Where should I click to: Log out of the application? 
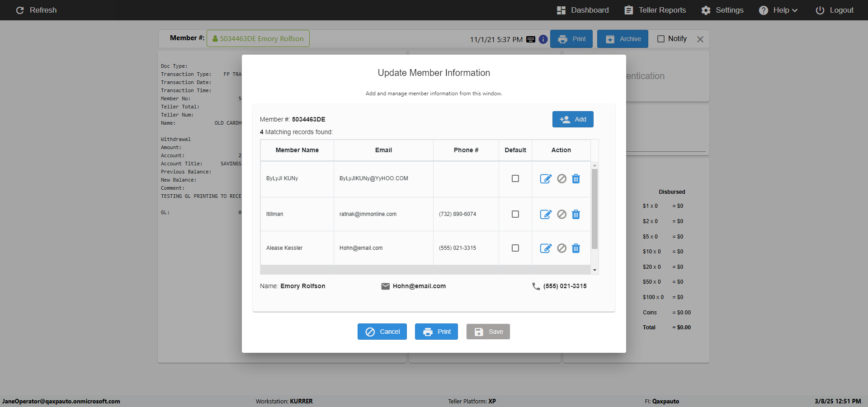(835, 10)
